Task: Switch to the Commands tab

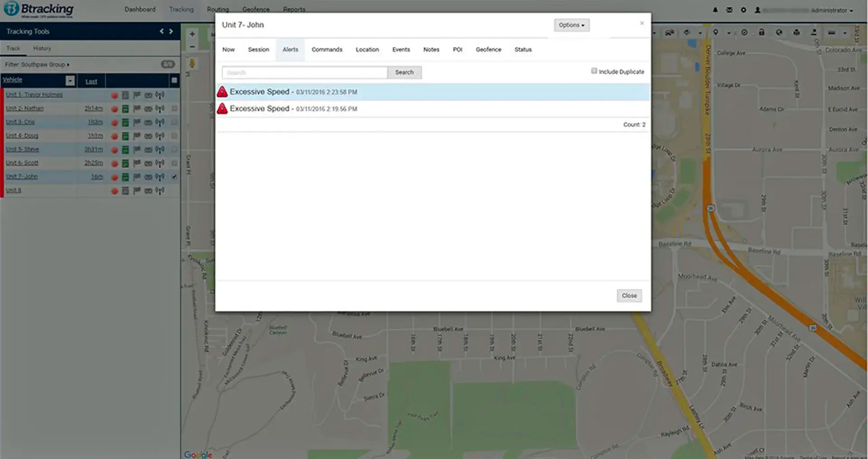Action: [327, 50]
